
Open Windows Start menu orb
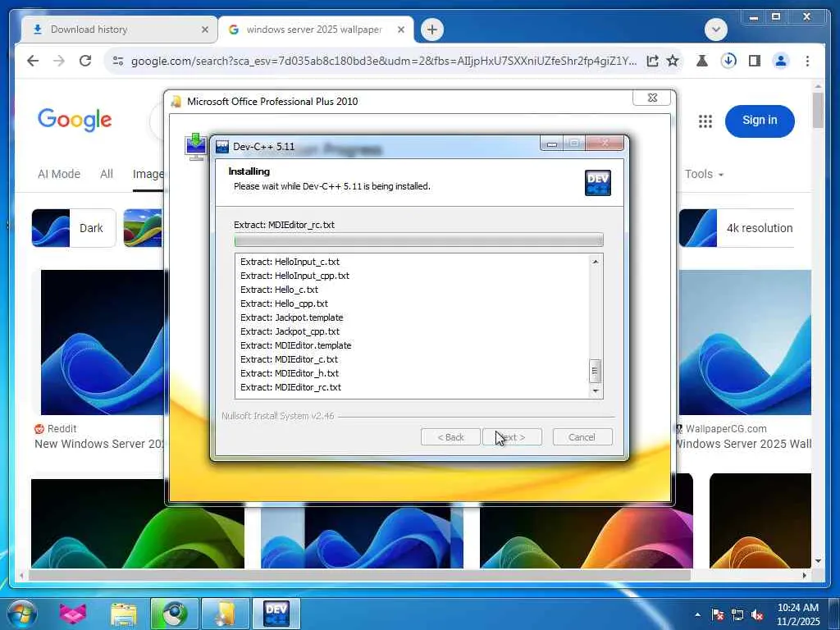pyautogui.click(x=22, y=614)
